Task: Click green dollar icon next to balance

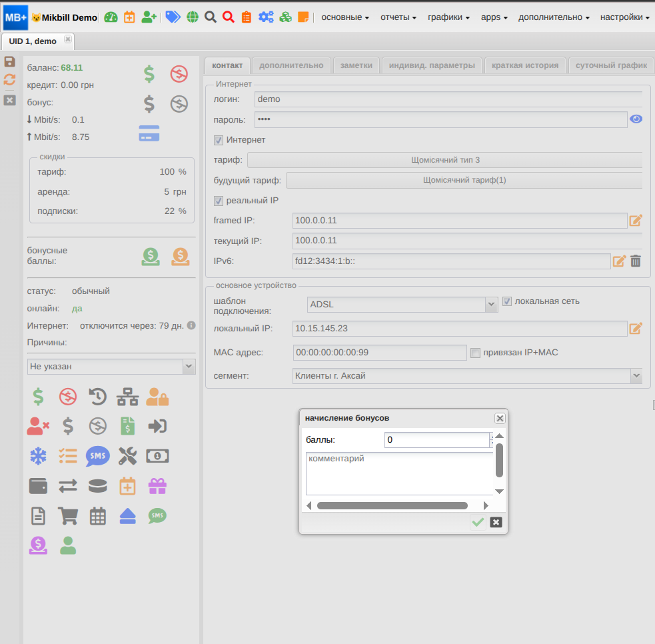Action: point(149,74)
